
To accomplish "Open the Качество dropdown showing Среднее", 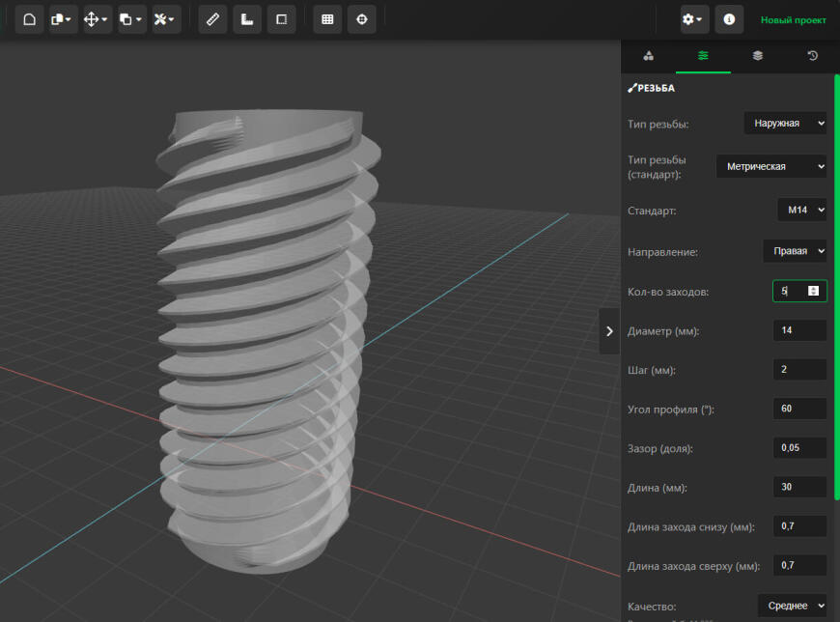I will [793, 606].
